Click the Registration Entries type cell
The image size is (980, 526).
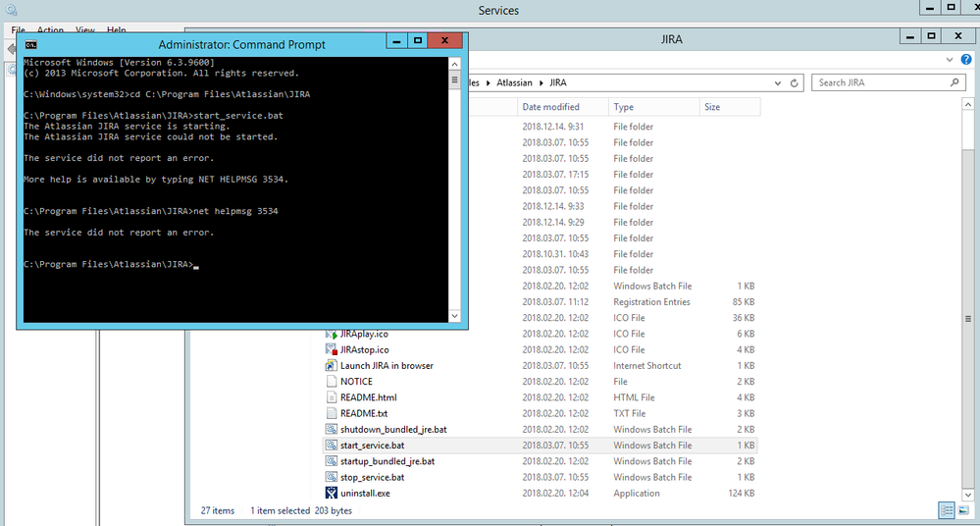tap(652, 302)
